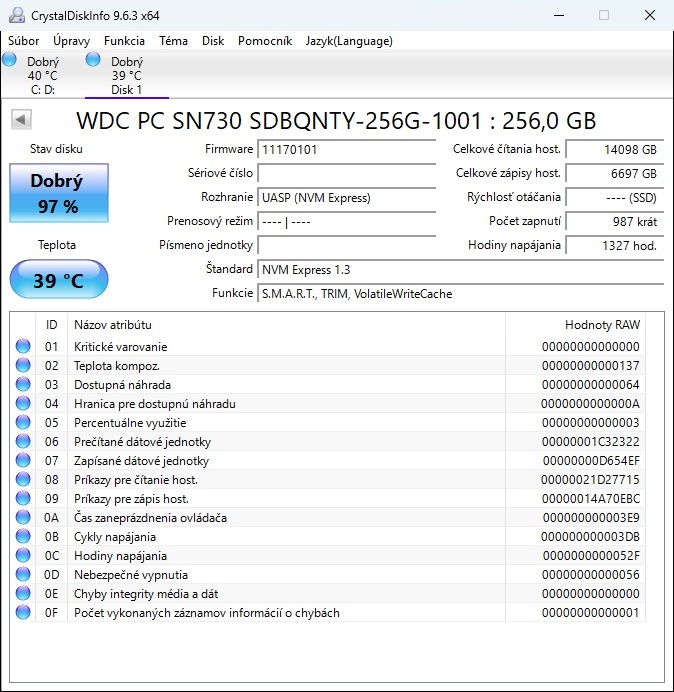The height and width of the screenshot is (692, 674).
Task: Open the Pomocník menu
Action: point(265,41)
